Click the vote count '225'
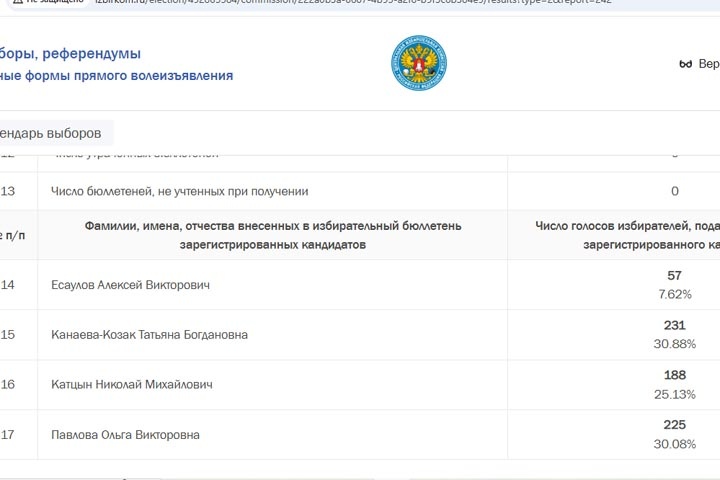Image resolution: width=720 pixels, height=480 pixels. click(x=675, y=424)
